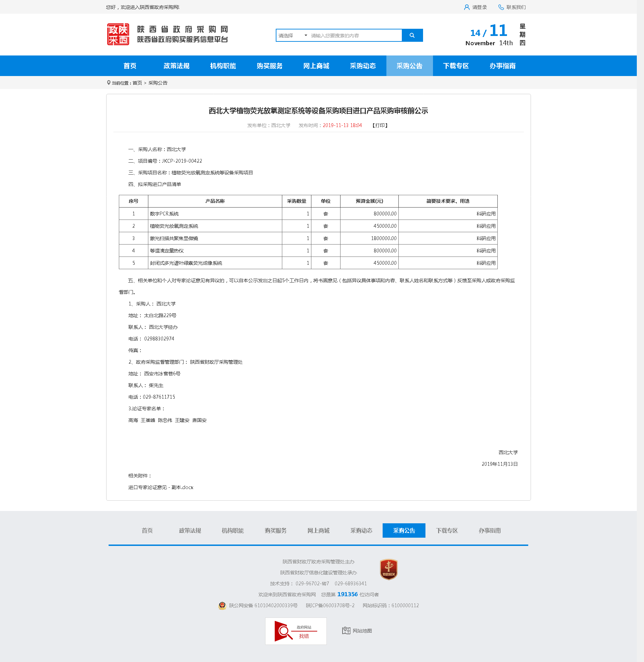644x662 pixels.
Task: Click the 【打印】 print link
Action: pos(380,125)
